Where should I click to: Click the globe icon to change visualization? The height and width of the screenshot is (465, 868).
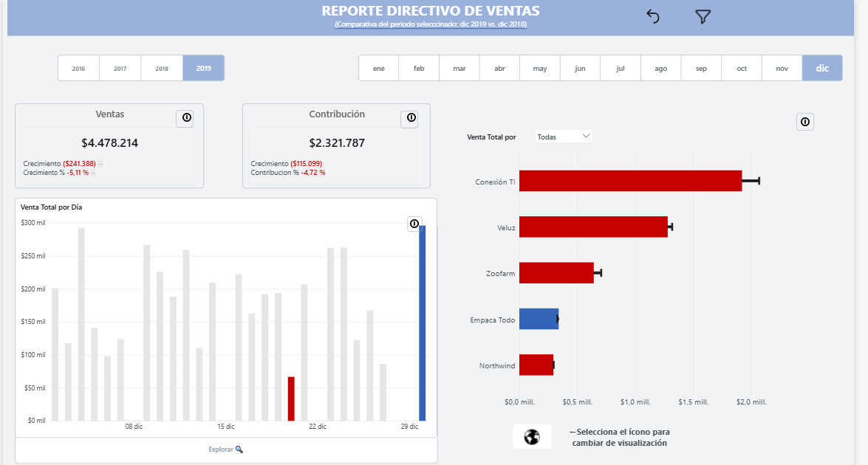[531, 437]
